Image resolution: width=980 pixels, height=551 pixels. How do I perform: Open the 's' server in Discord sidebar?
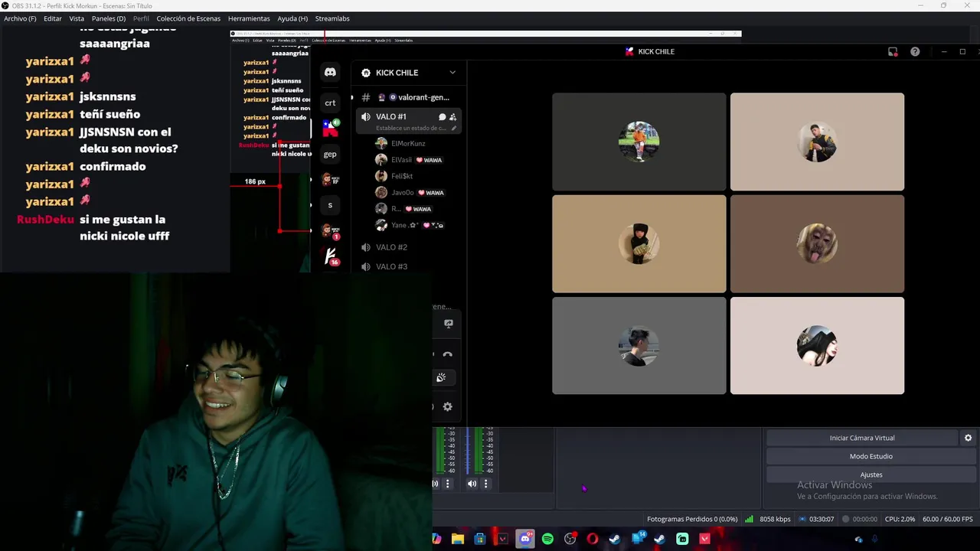pos(330,205)
